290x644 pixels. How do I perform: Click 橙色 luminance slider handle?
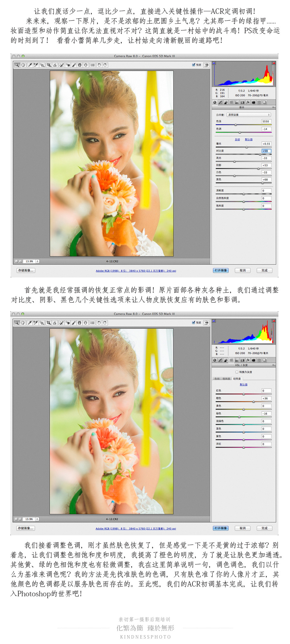pos(254,402)
